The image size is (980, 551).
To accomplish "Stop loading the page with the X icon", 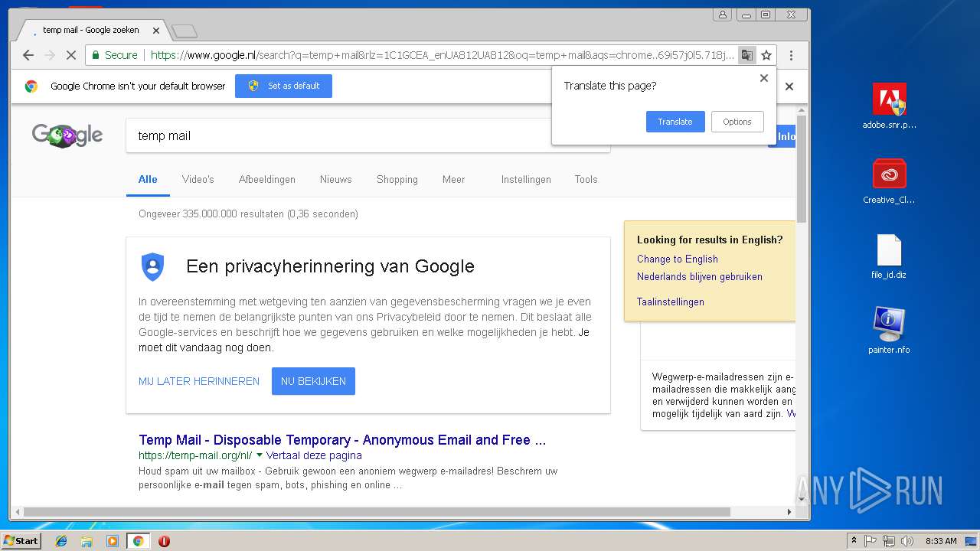I will [71, 55].
